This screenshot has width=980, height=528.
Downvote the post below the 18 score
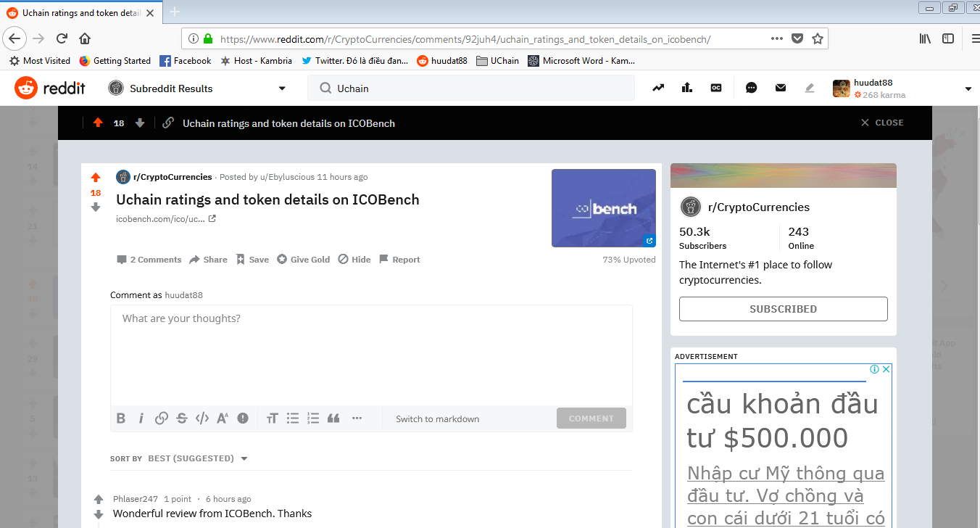coord(96,207)
